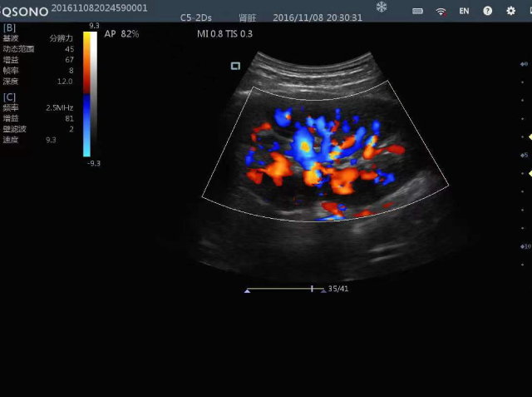Click the C5-2Ds probe label

(x=197, y=17)
